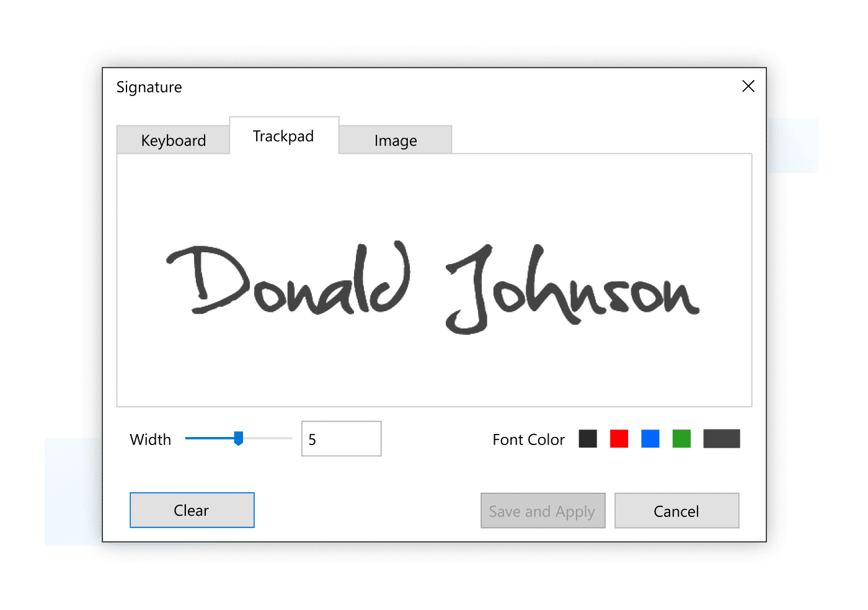The image size is (868, 610).
Task: Click the Width slider handle
Action: (239, 438)
